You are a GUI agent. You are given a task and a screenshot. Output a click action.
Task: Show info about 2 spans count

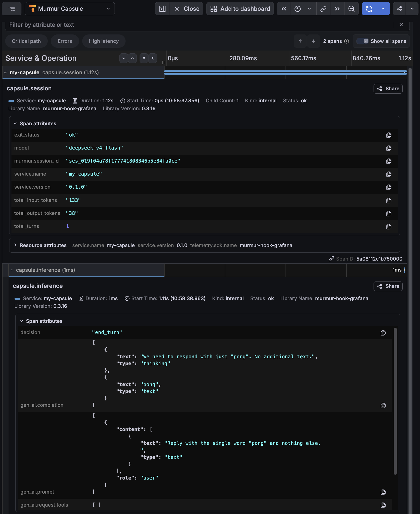pos(347,41)
